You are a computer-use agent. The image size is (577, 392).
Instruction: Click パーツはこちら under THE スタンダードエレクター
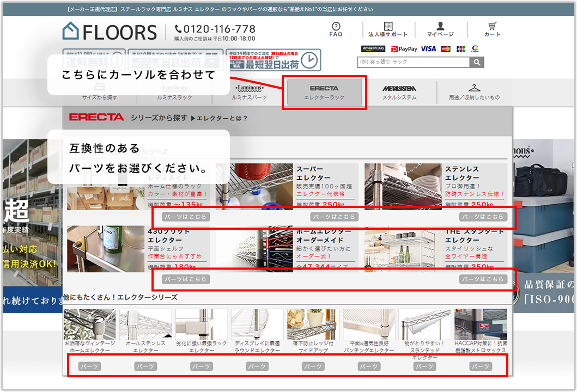coord(483,279)
